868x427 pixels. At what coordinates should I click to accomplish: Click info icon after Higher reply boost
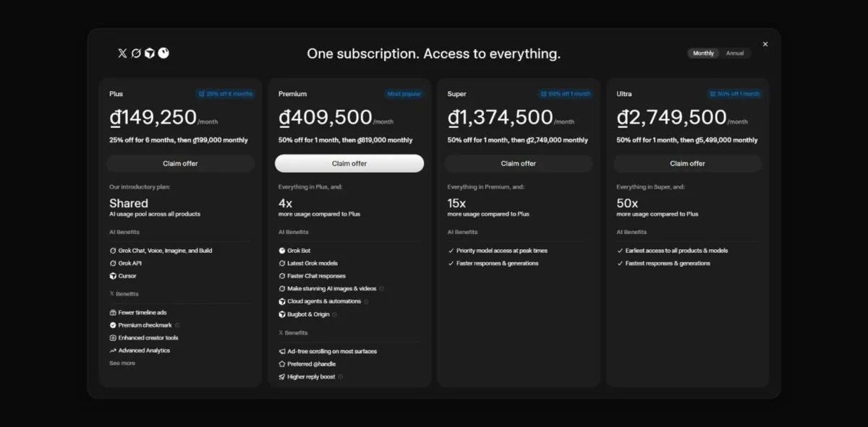pyautogui.click(x=341, y=376)
